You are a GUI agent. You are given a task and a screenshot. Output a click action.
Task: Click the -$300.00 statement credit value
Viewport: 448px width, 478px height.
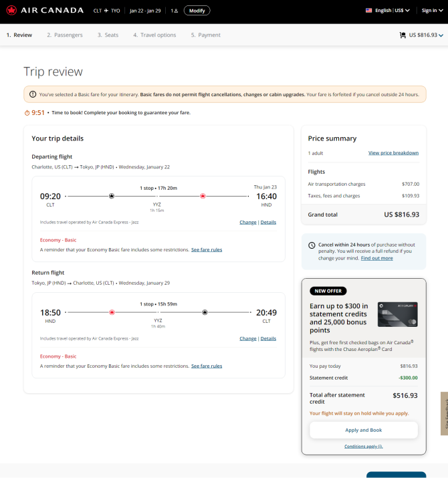point(408,378)
